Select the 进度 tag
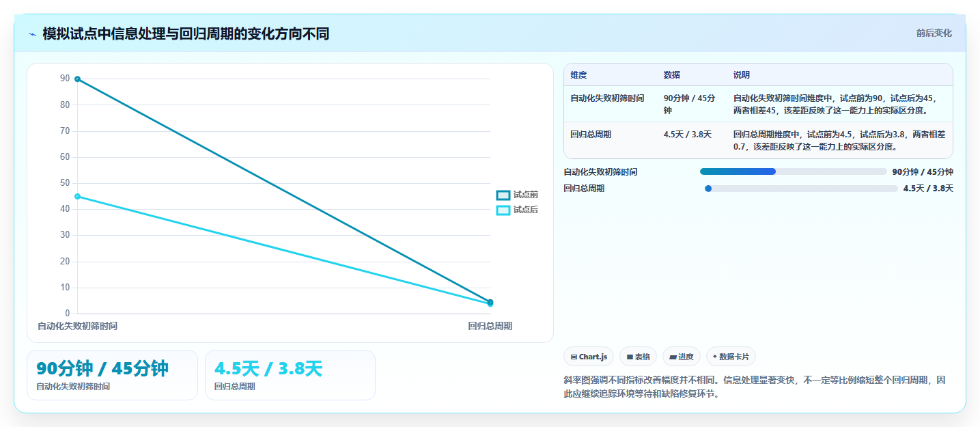Viewport: 980px width, 427px height. coord(682,357)
